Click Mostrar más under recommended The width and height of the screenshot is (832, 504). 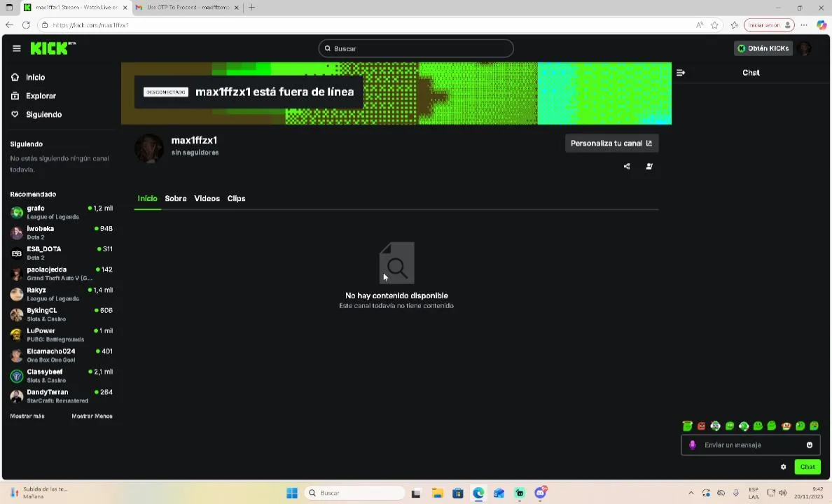[27, 416]
